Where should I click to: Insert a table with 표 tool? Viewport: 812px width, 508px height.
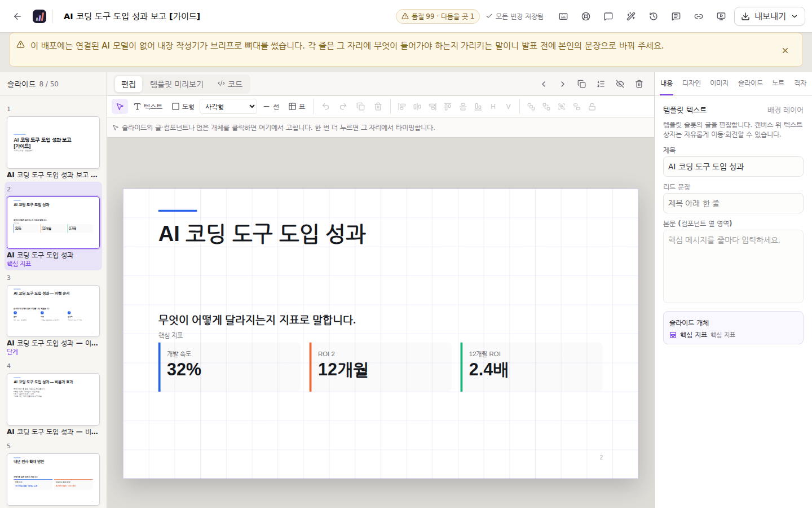[x=297, y=107]
